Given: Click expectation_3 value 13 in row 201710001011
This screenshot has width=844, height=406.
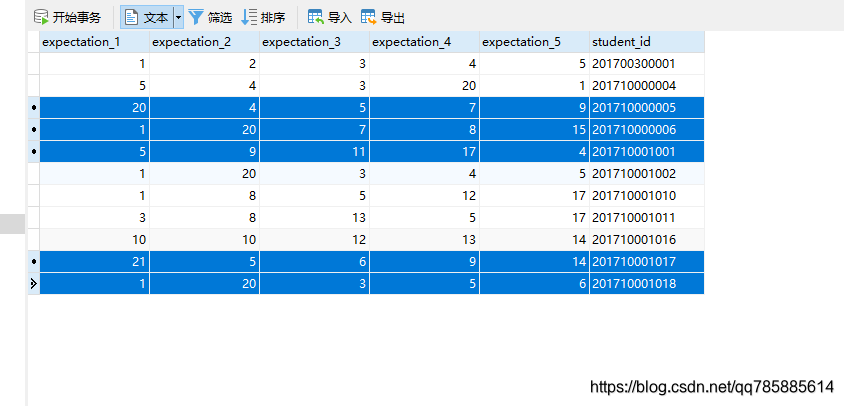Looking at the screenshot, I should [314, 218].
